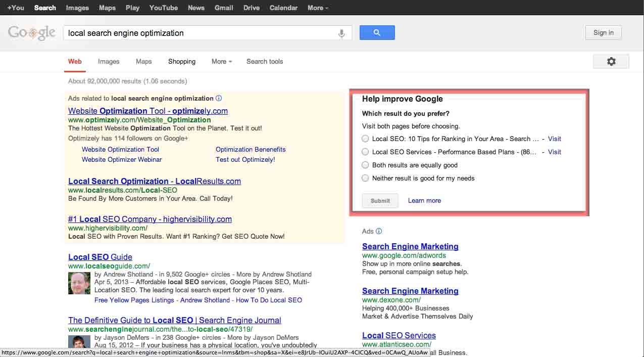Select the 'Local SEO: 10 Tips' radio option
Screen dimensions: 644x357
(x=365, y=139)
